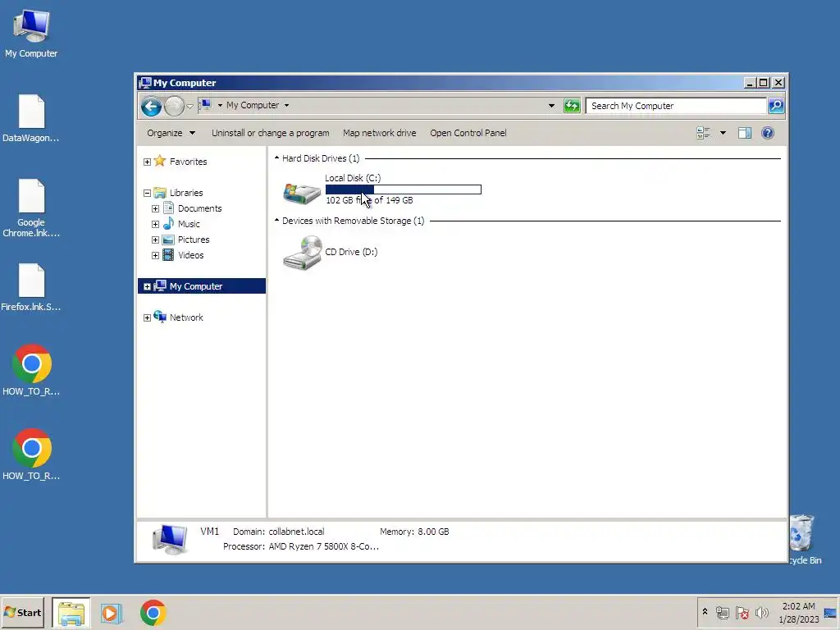Click network status icon with red X
Image resolution: width=840 pixels, height=630 pixels.
742,612
